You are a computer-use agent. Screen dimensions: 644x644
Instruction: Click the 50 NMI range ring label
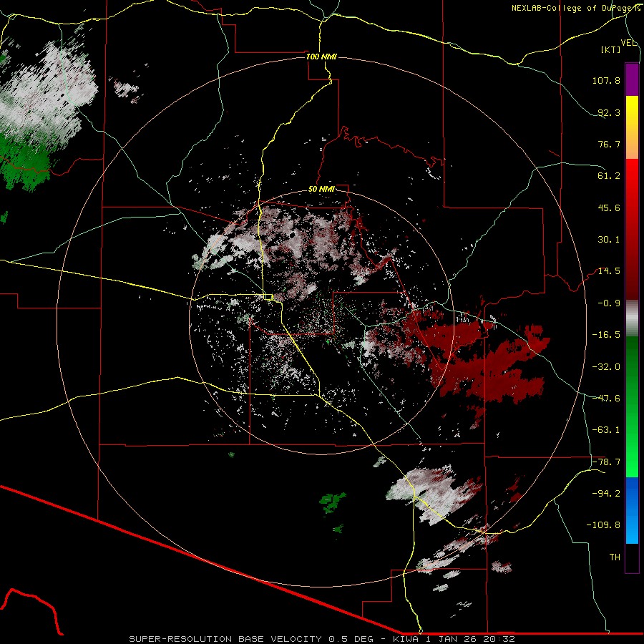point(321,189)
